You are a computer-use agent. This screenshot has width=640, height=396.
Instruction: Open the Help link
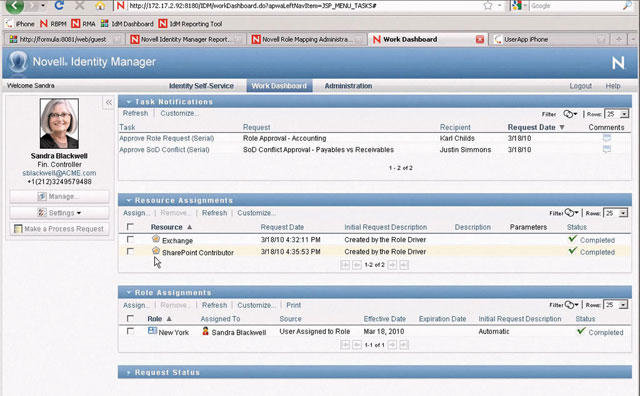click(613, 86)
